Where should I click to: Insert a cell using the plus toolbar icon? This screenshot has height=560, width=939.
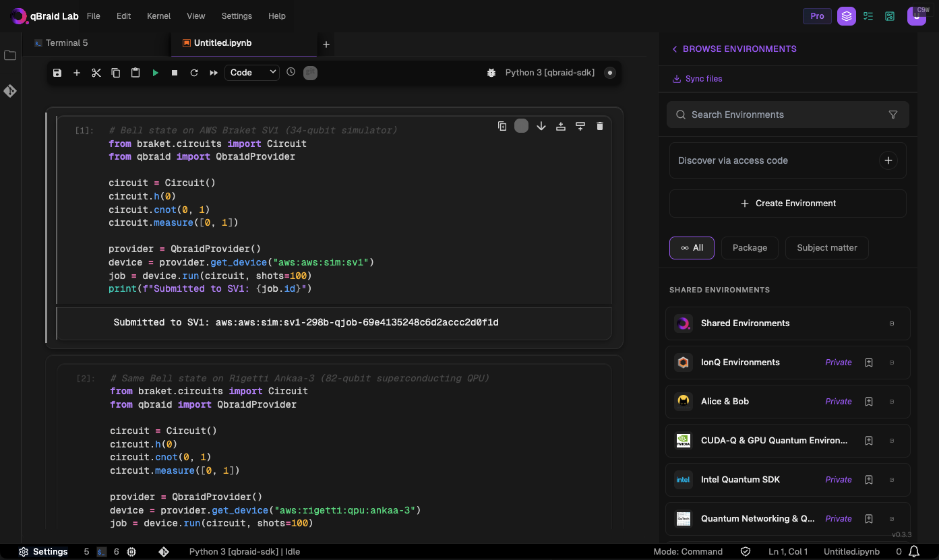click(x=77, y=73)
